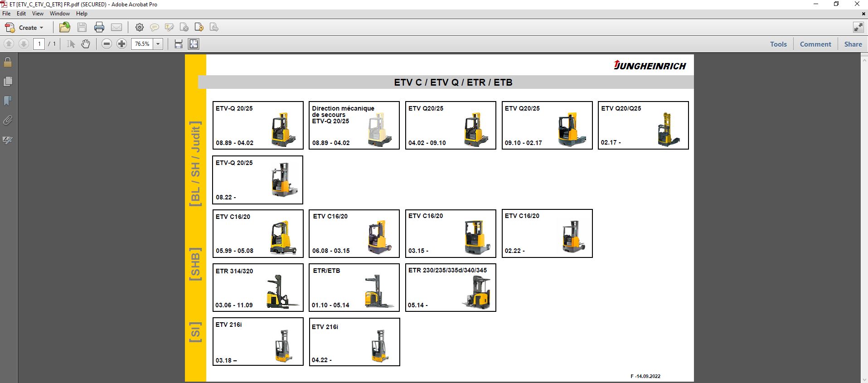
Task: Click the fit width scrolling icon
Action: point(179,44)
